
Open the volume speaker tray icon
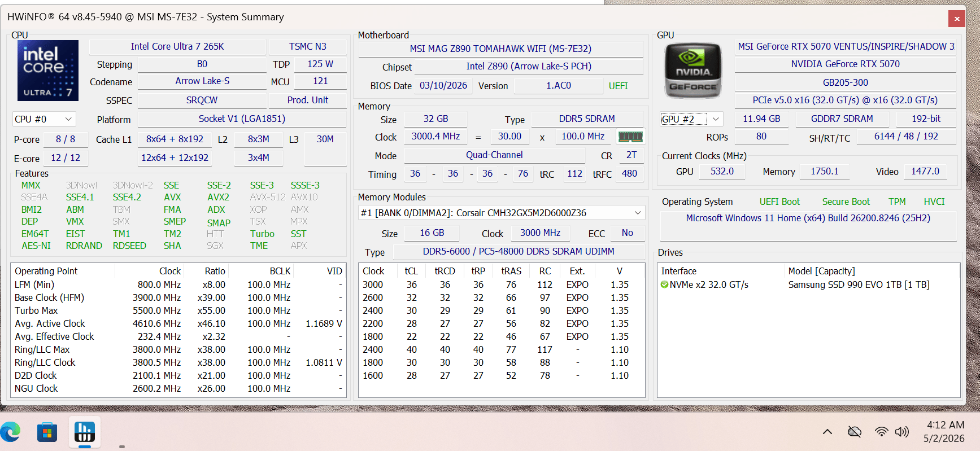pyautogui.click(x=902, y=432)
